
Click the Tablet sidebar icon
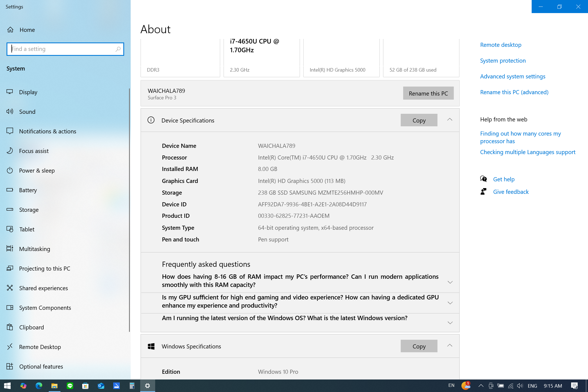coord(10,229)
